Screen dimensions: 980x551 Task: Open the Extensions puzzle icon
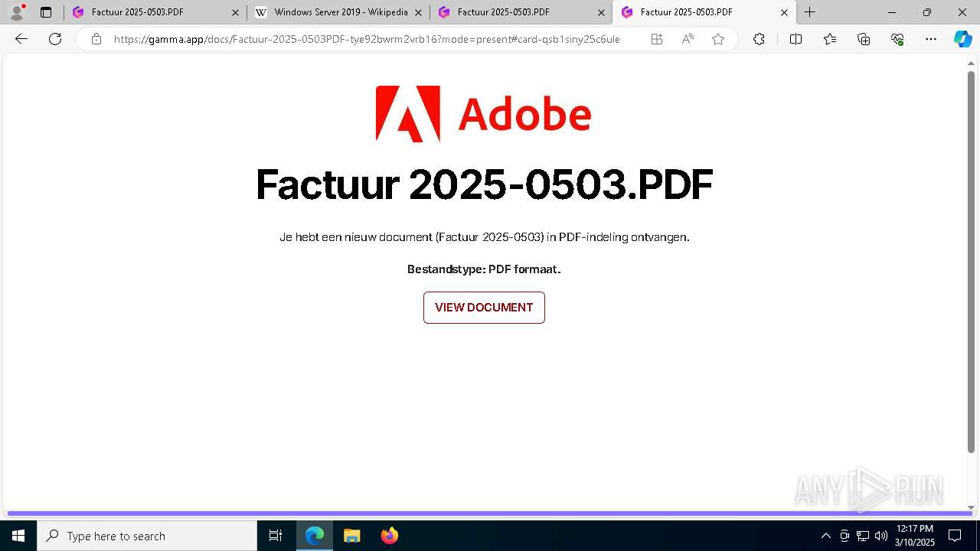(x=759, y=39)
